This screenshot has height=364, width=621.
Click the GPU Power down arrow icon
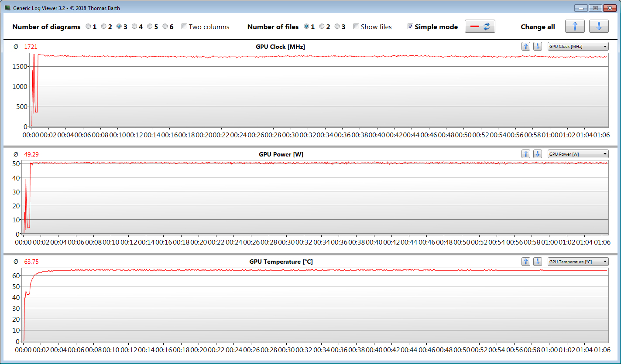tap(538, 154)
